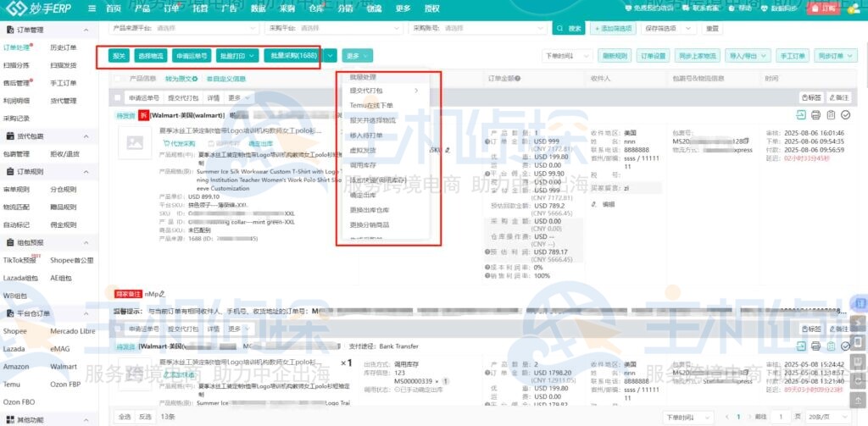Screen dimensions: 868x426
Task: Click second order's checkmark circle icon
Action: coord(845,346)
